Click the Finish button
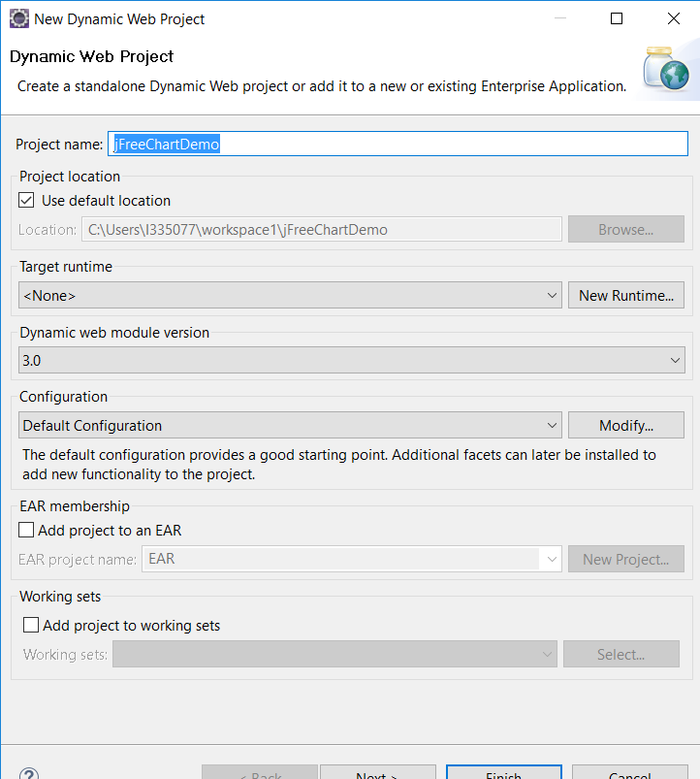The image size is (700, 779). point(503,773)
